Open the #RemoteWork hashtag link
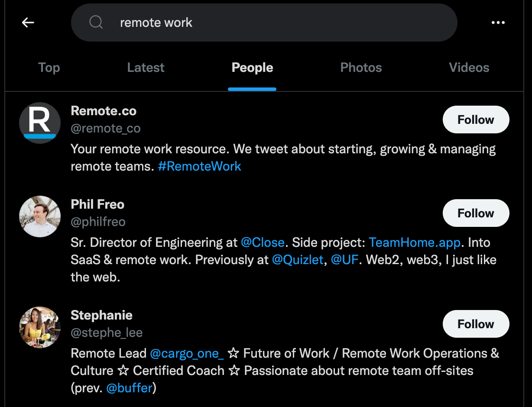This screenshot has width=532, height=407. click(200, 166)
